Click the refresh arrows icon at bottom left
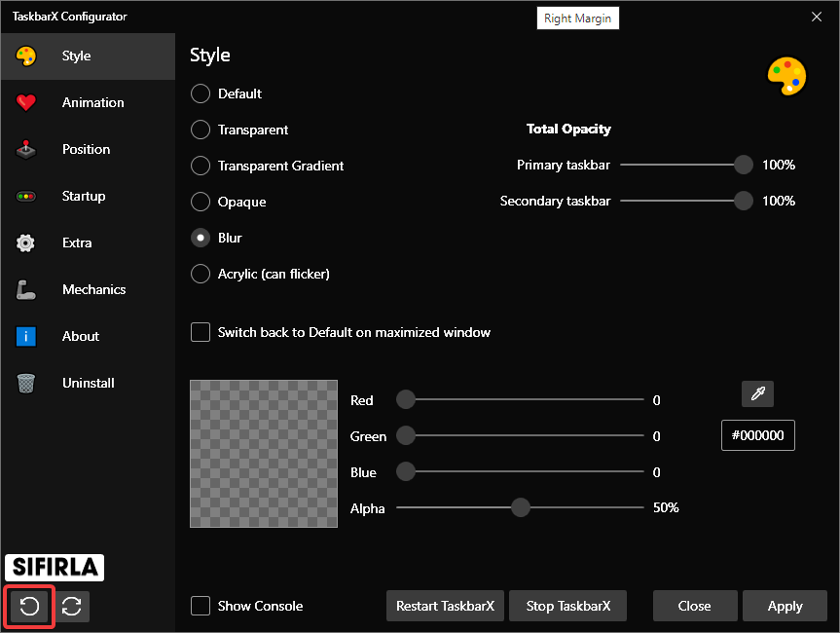Viewport: 840px width, 633px height. (x=72, y=606)
